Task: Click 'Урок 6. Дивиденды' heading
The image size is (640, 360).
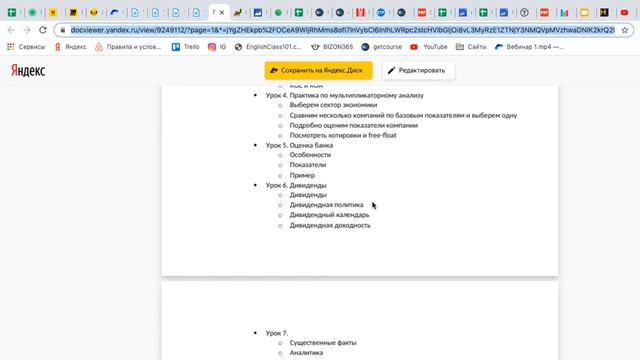Action: [x=296, y=185]
